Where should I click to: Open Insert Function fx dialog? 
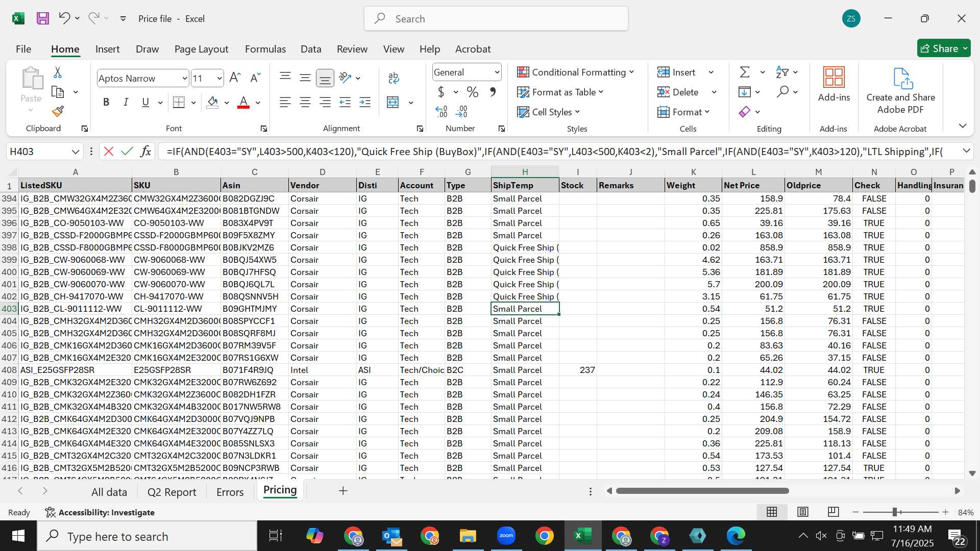145,152
